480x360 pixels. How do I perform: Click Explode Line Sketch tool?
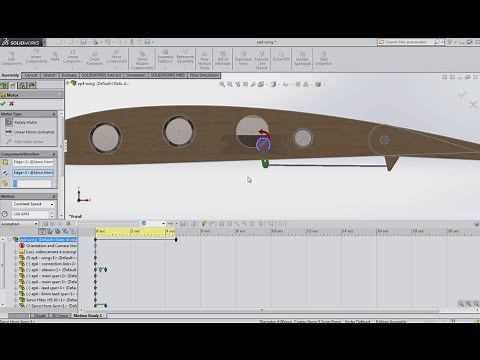pyautogui.click(x=261, y=61)
